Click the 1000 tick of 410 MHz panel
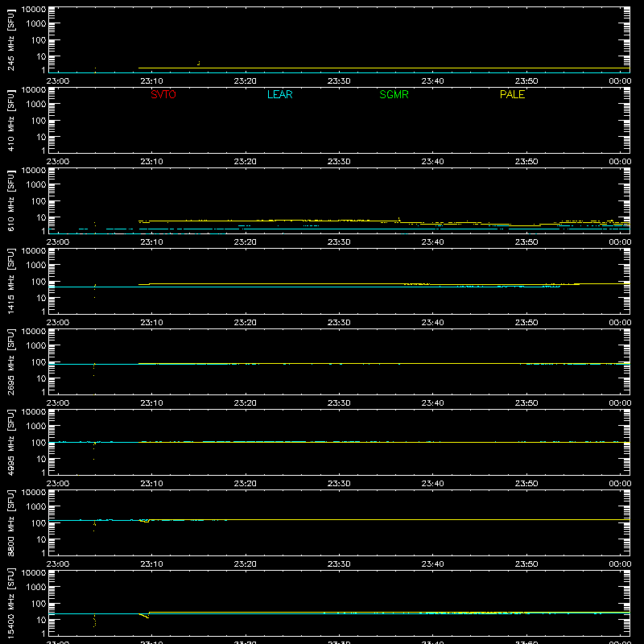 pos(36,105)
